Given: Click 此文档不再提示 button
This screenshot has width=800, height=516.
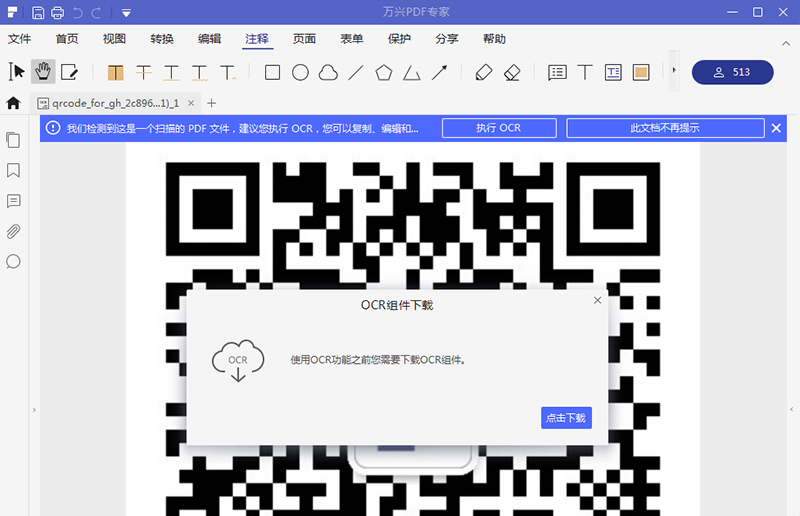Looking at the screenshot, I should (665, 128).
